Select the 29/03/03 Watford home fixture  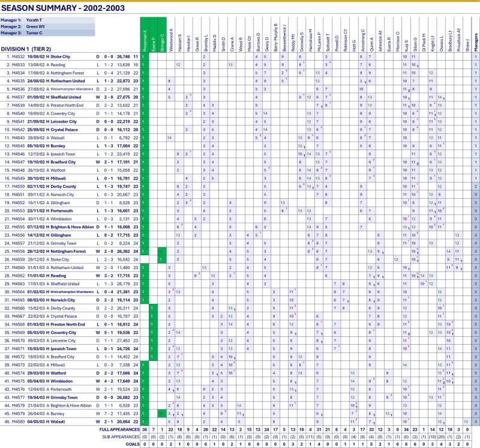[70, 373]
